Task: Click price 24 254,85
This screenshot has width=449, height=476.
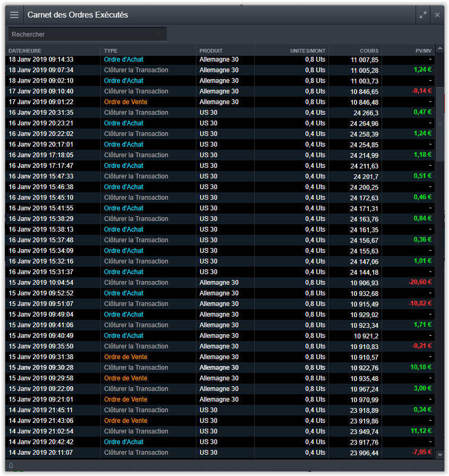Action: 364,145
